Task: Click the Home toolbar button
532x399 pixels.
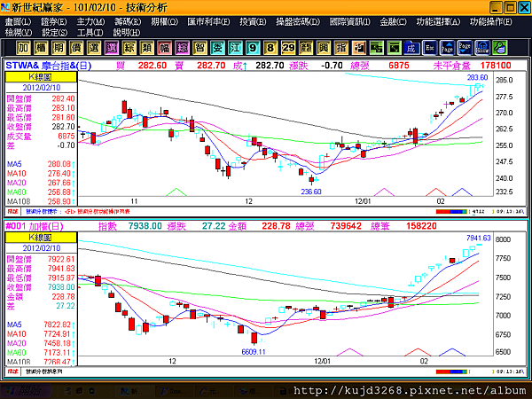Action: [482, 48]
